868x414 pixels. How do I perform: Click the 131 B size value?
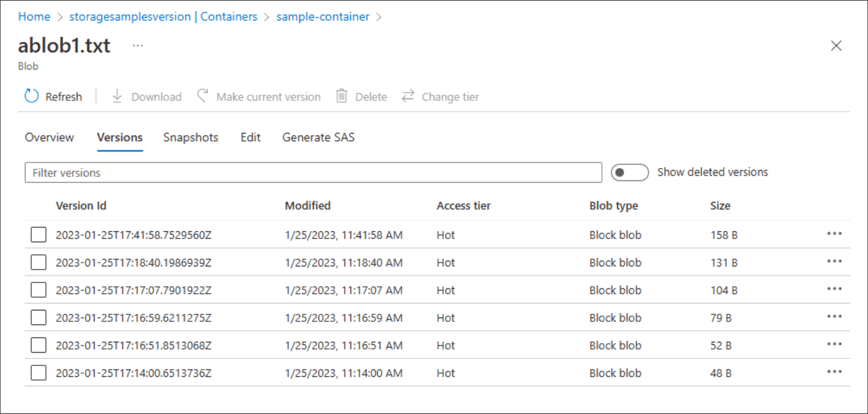pos(724,263)
